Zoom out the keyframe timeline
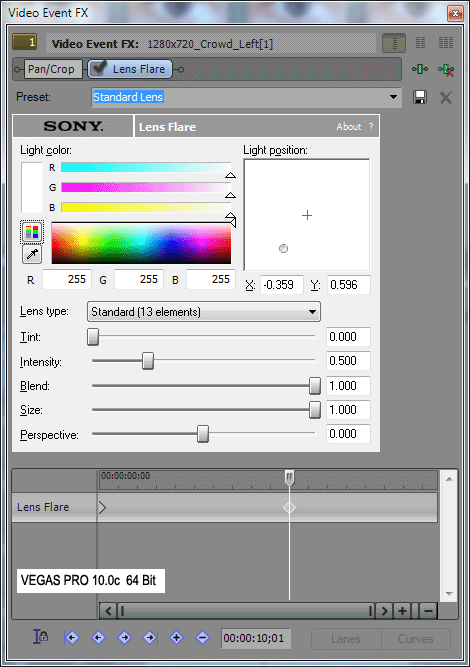The image size is (470, 667). point(428,611)
